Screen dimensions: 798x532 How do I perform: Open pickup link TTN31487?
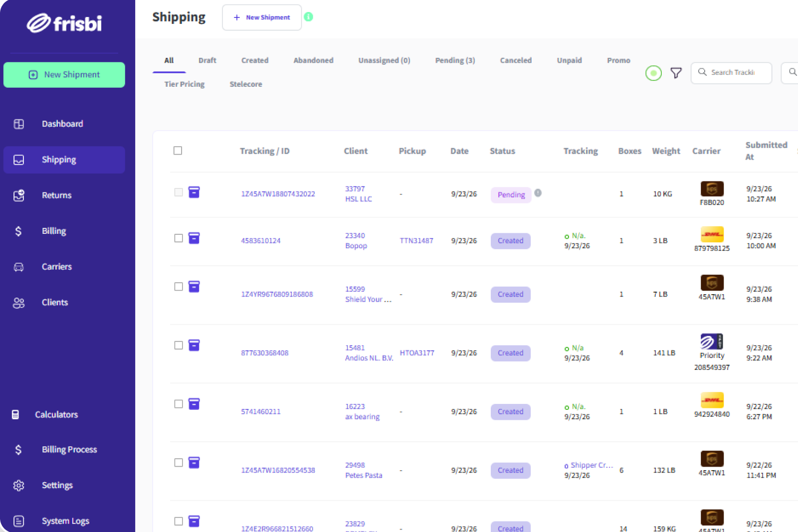(416, 241)
